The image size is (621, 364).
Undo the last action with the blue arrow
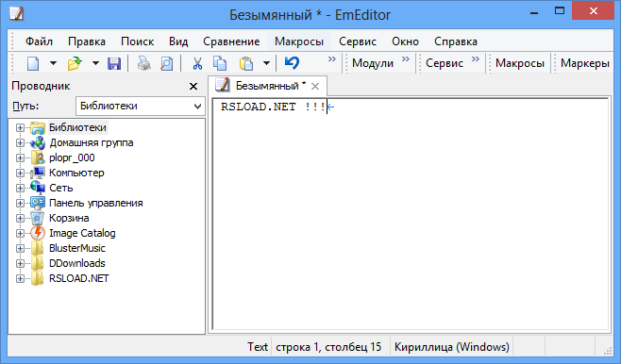tap(292, 63)
